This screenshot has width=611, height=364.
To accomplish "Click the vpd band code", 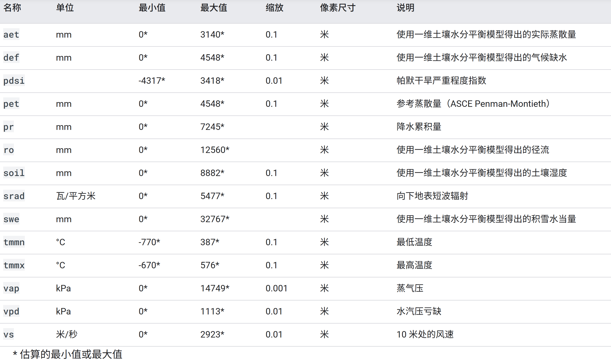I will (x=11, y=311).
